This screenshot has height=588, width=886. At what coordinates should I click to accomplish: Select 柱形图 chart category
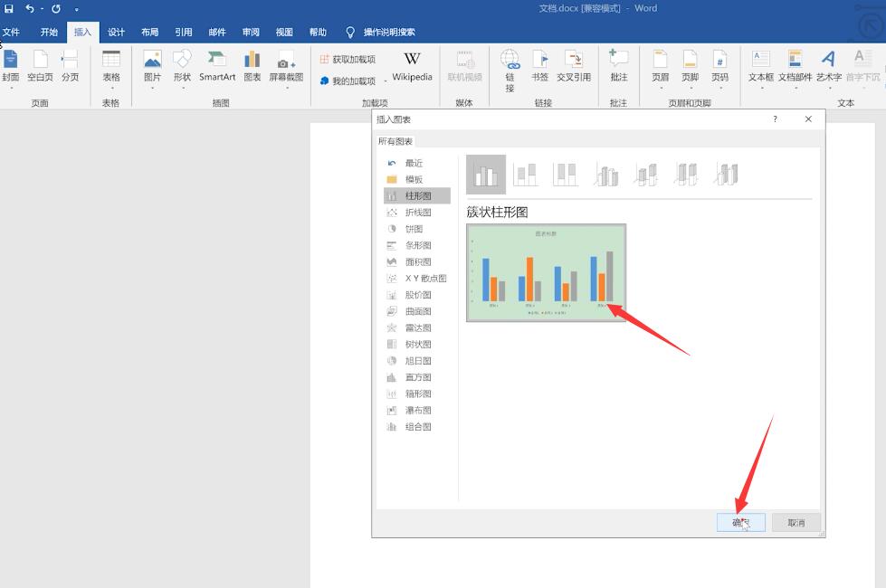pos(417,195)
